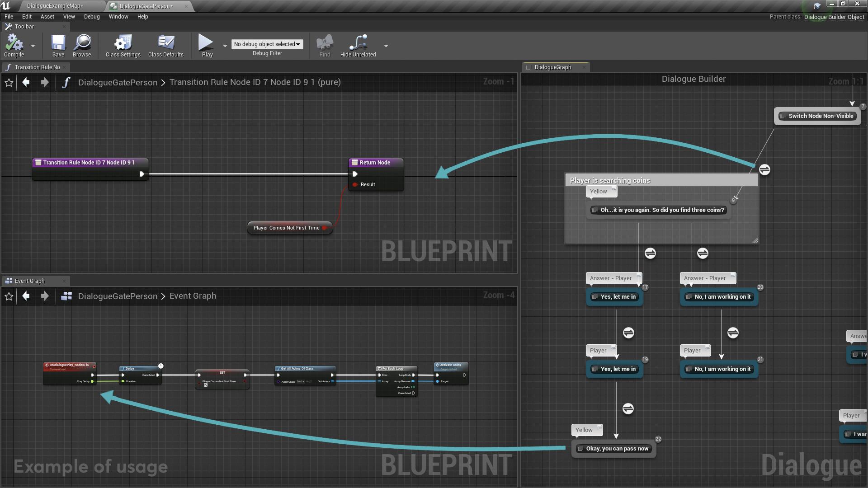Switch to DialogueExampleMap tab

coord(55,6)
